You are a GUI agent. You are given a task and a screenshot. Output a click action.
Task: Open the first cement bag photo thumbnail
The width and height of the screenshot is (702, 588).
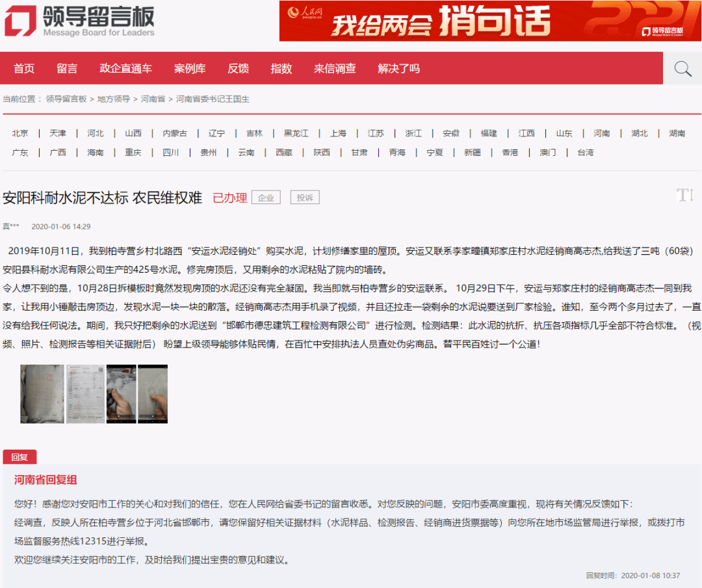tap(42, 394)
